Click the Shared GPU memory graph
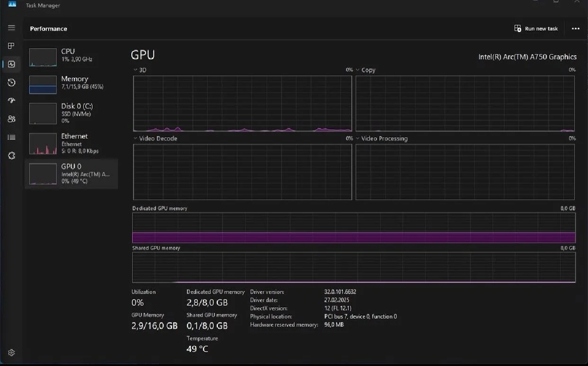The height and width of the screenshot is (366, 588). 354,267
